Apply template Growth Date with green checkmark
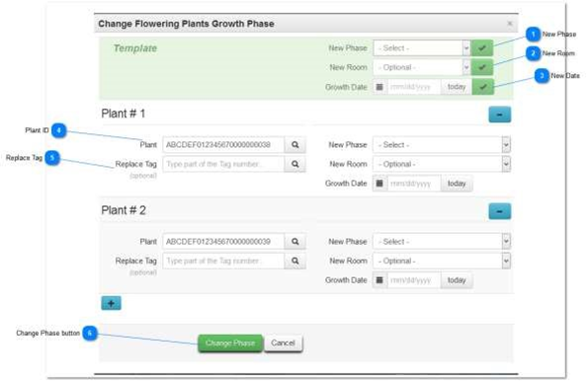The image size is (588, 382). 483,87
